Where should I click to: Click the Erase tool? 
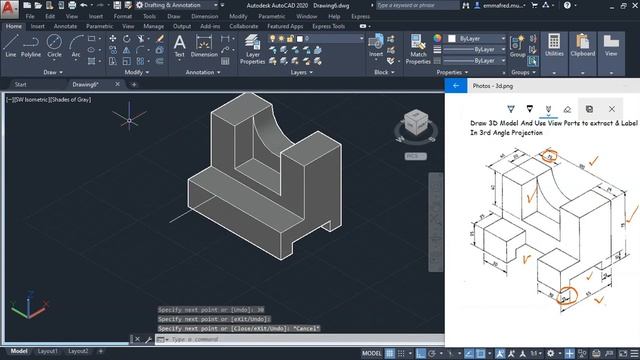(x=160, y=38)
